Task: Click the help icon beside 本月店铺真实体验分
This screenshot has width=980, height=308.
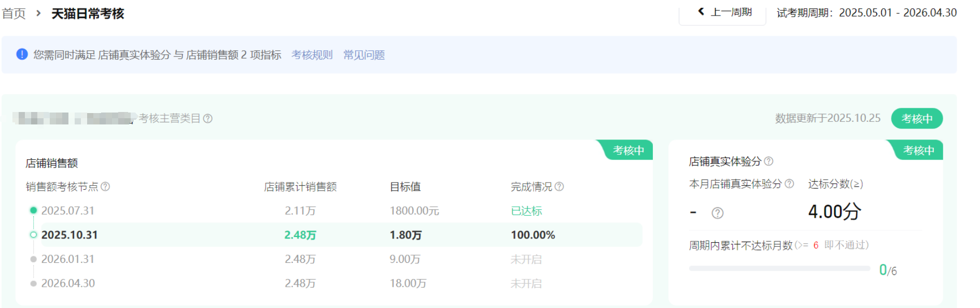Action: click(x=789, y=184)
